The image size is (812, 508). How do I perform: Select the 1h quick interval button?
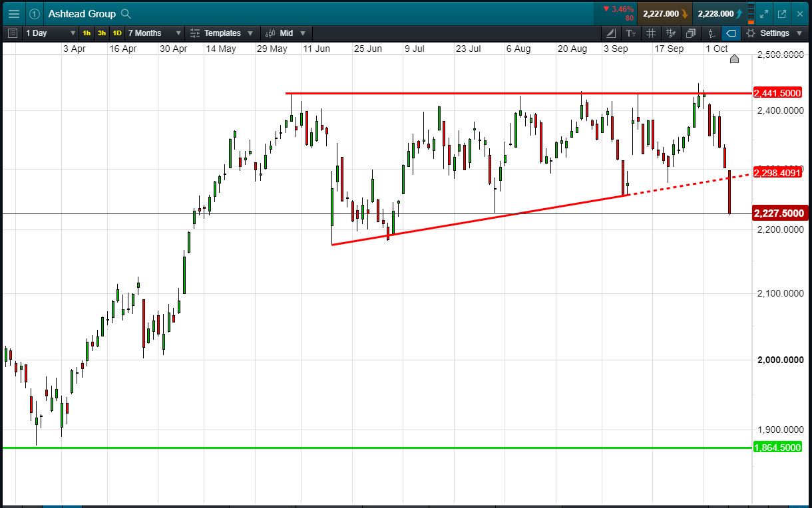click(x=87, y=33)
